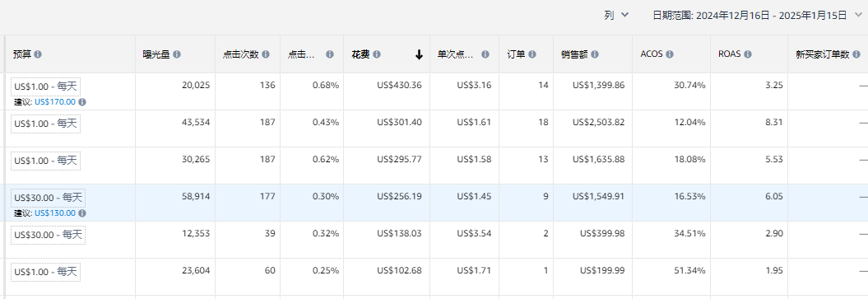Click info icon next to US$170.00 suggestion
868x299 pixels.
pos(82,102)
